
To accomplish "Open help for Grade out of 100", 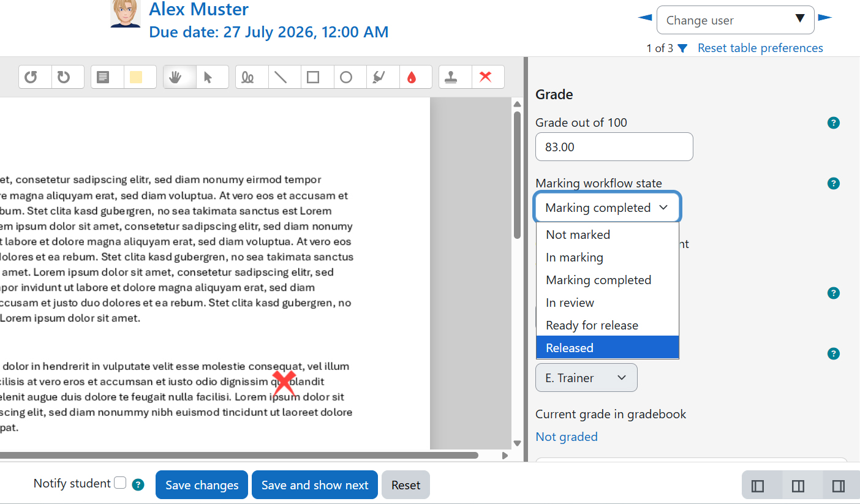I will 833,122.
